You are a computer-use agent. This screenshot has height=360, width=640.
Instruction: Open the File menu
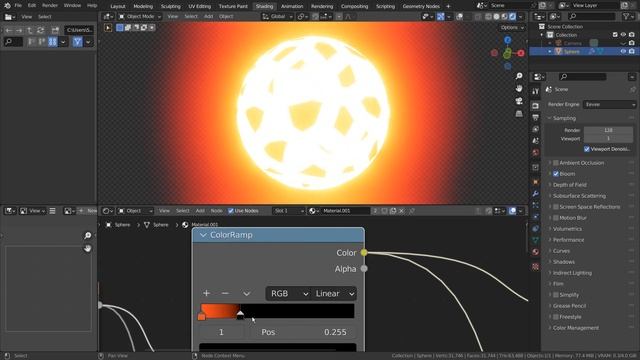tap(18, 6)
